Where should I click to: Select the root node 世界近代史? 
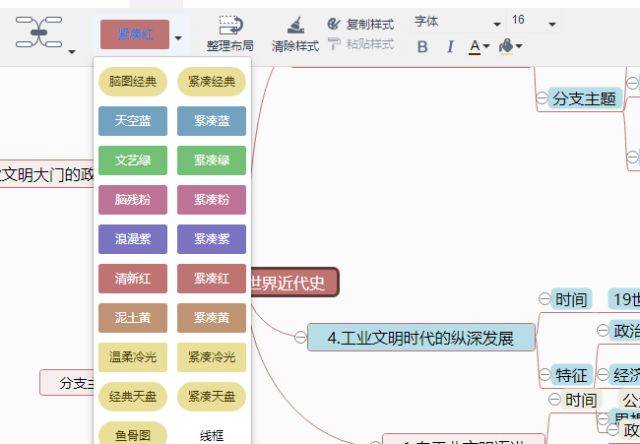pyautogui.click(x=295, y=282)
